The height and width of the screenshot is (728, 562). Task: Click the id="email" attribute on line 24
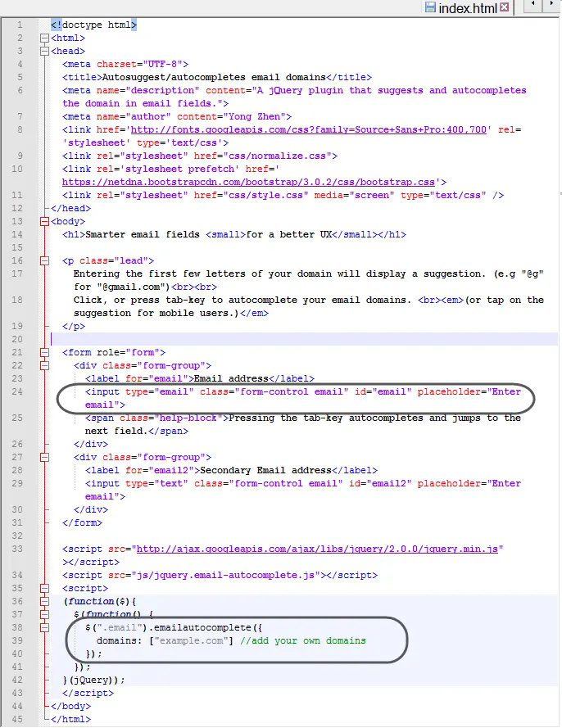point(383,392)
